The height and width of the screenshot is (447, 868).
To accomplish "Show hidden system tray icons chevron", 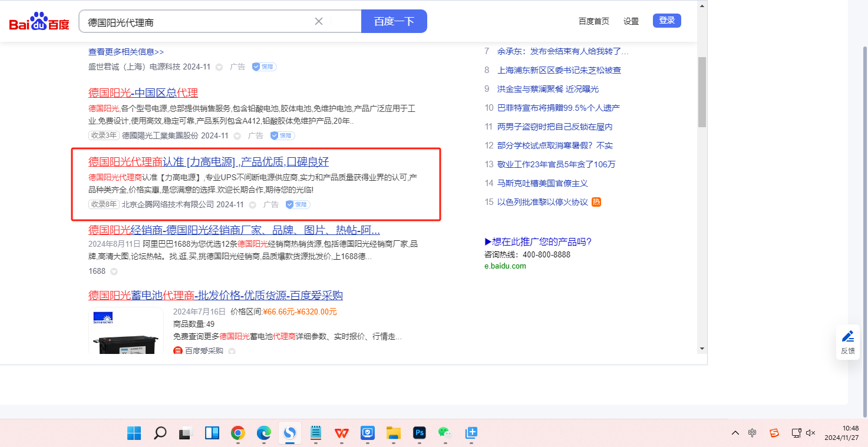I will coord(735,433).
